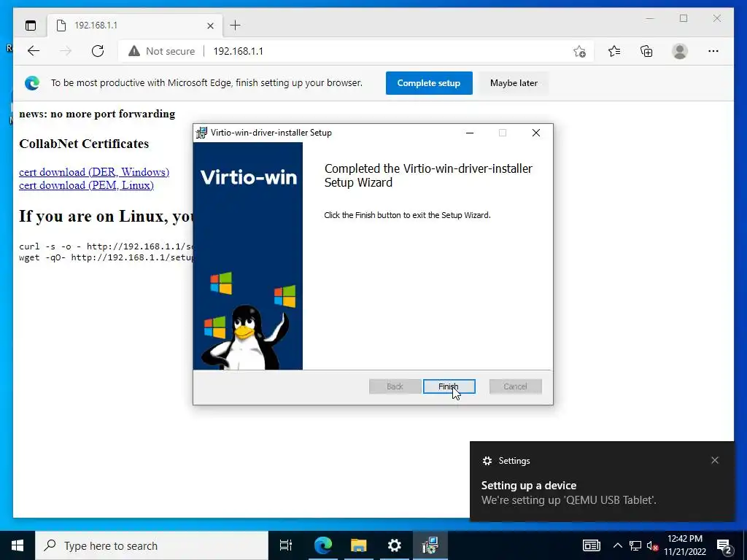This screenshot has width=747, height=560.
Task: Open News and interests tray icon
Action: tap(591, 545)
